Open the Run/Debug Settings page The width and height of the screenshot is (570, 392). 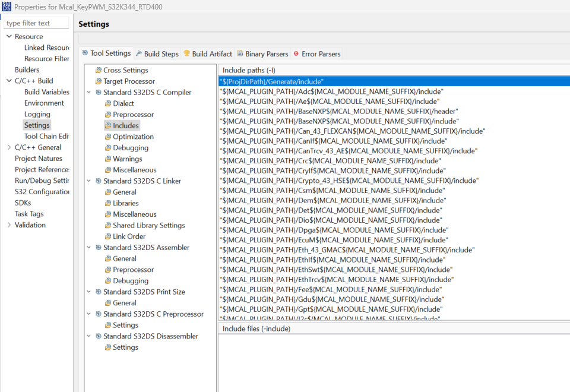tap(42, 181)
